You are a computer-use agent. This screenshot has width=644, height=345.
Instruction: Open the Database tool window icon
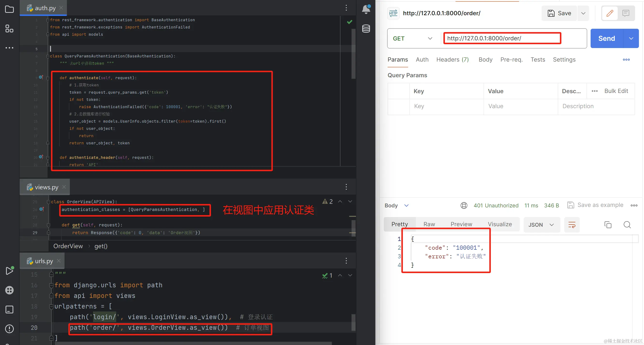coord(366,28)
